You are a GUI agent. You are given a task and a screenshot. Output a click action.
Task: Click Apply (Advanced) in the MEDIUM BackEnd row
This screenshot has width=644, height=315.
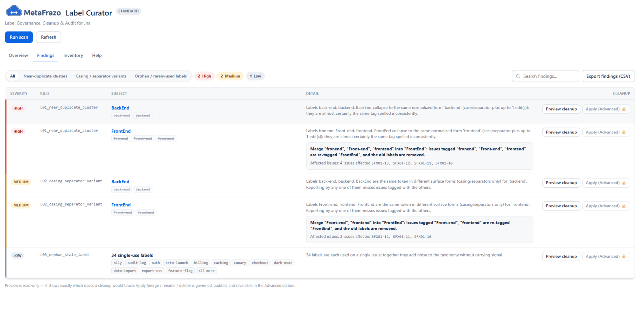(x=606, y=183)
